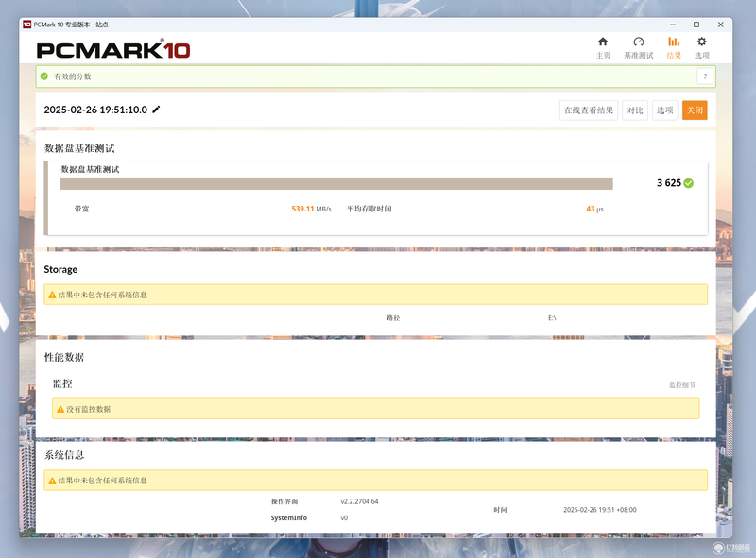Click the result date 2025-02-26 19:51:10.0
Image resolution: width=756 pixels, height=558 pixels.
[x=95, y=110]
